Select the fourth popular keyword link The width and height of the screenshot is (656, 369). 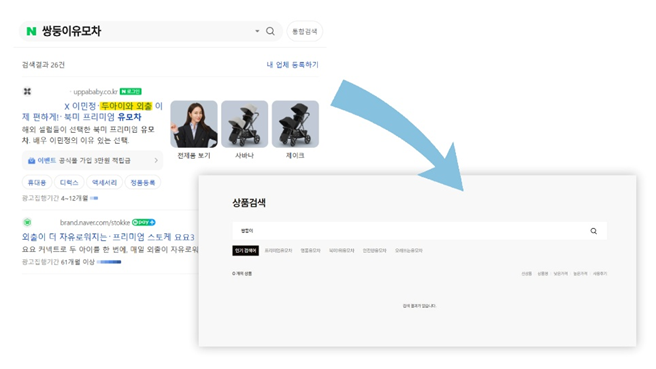[x=374, y=251]
